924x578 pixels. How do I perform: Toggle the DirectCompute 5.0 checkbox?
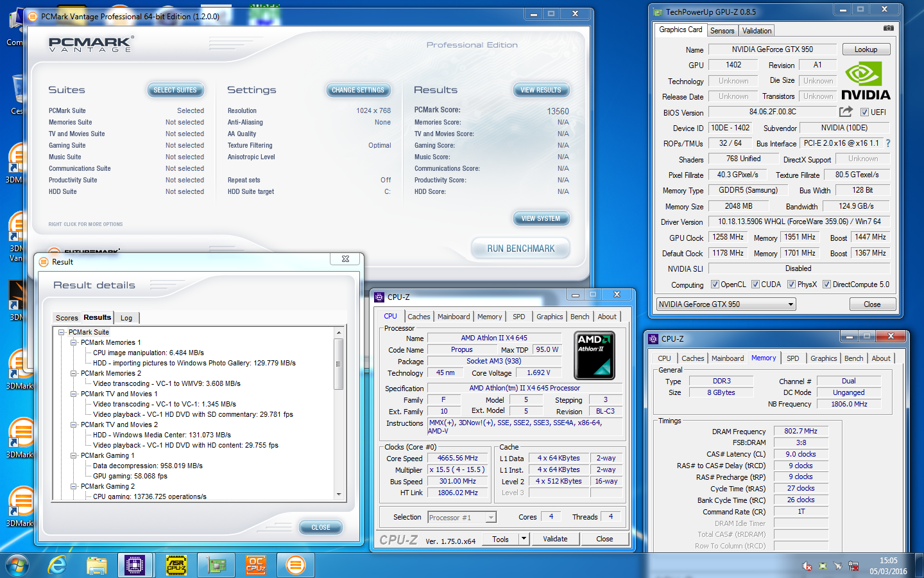pyautogui.click(x=827, y=285)
